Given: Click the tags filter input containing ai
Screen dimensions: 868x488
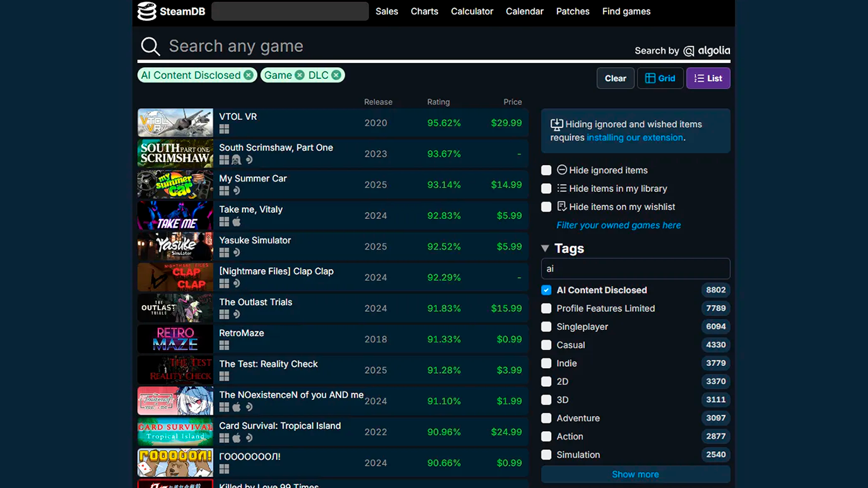Looking at the screenshot, I should click(635, 269).
